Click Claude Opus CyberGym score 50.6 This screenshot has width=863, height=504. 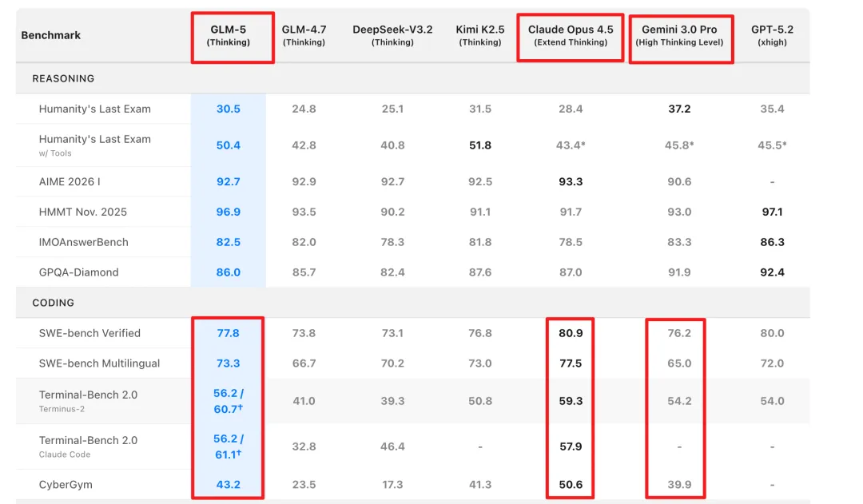[571, 485]
